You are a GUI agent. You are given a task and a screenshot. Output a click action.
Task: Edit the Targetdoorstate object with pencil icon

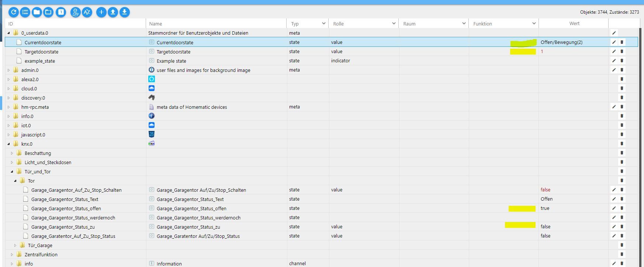614,51
